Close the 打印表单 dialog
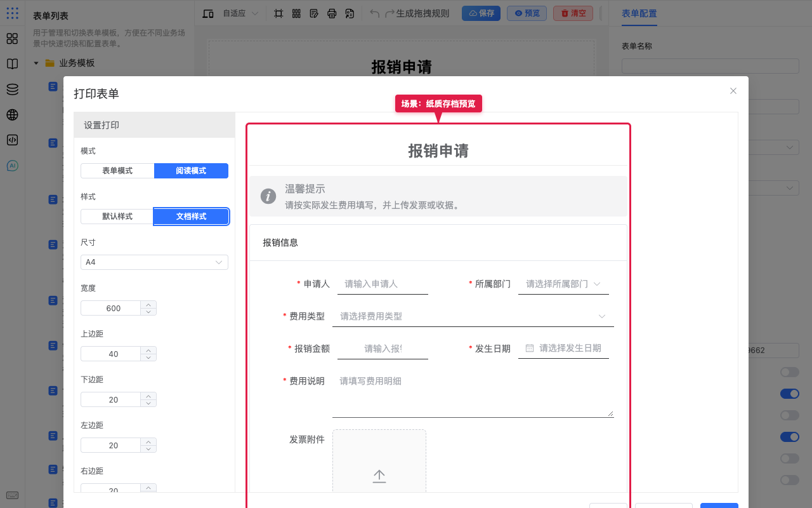The image size is (812, 508). click(733, 91)
